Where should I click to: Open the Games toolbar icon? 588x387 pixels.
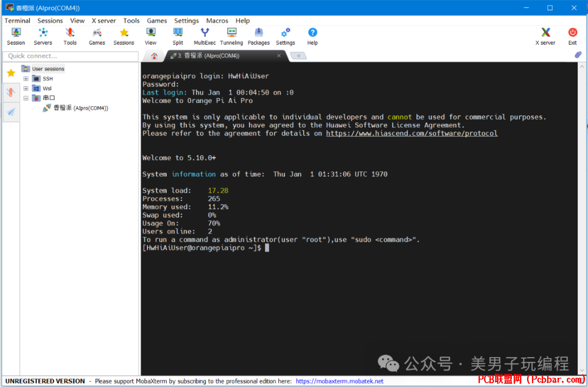tap(97, 37)
